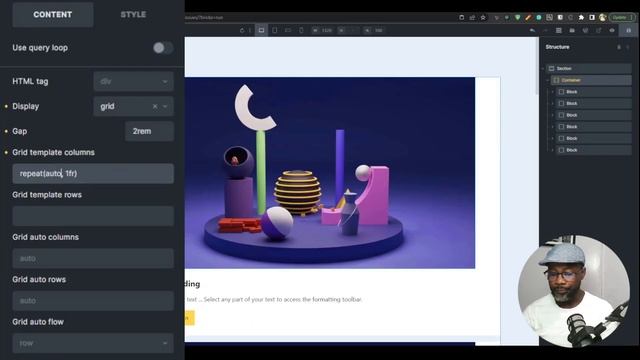This screenshot has width=640, height=360.
Task: Click the Structure panel header first icon
Action: (619, 47)
